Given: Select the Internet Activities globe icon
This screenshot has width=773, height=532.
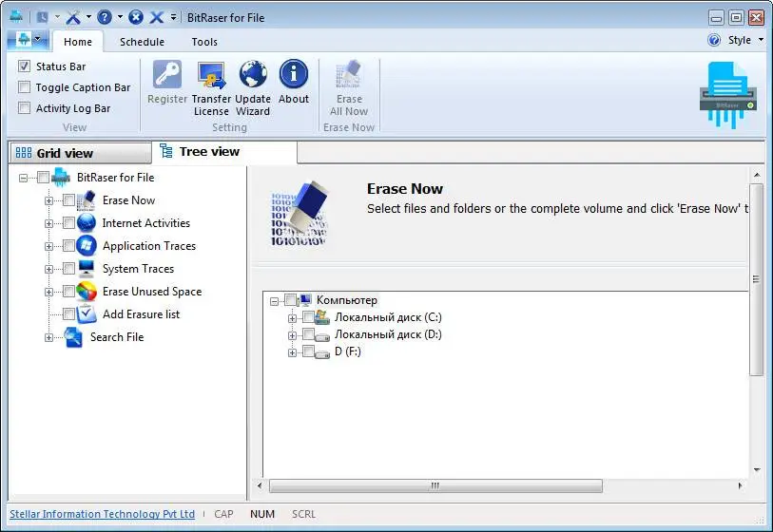Looking at the screenshot, I should tap(87, 223).
